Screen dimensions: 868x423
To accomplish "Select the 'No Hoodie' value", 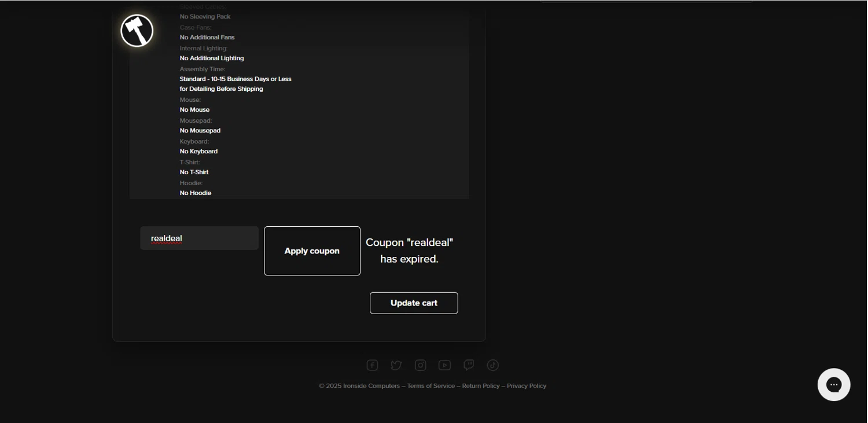I will tap(196, 193).
